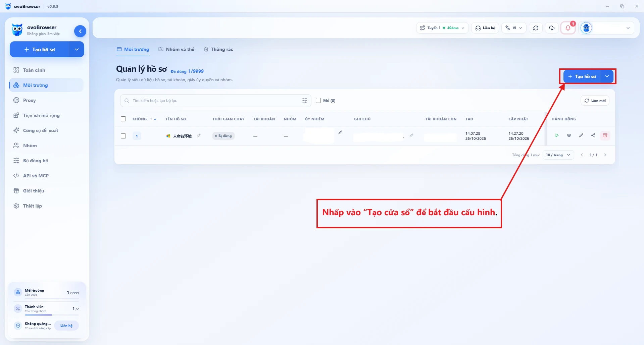This screenshot has width=644, height=345.
Task: Open the Thùng rác tab
Action: click(x=218, y=49)
